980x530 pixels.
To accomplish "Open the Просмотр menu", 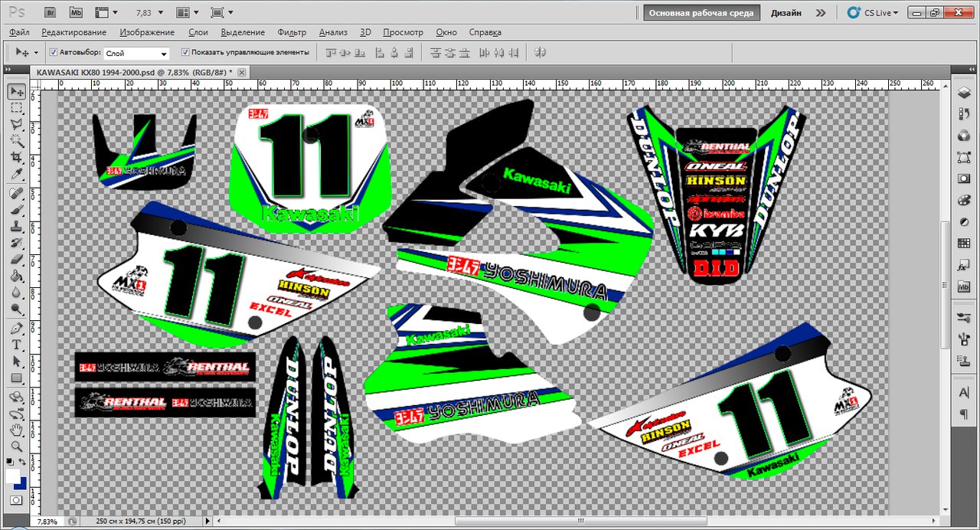I will pyautogui.click(x=403, y=32).
